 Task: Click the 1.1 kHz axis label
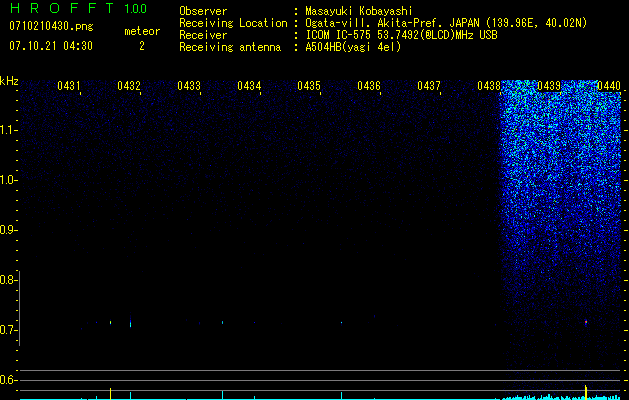pyautogui.click(x=7, y=131)
